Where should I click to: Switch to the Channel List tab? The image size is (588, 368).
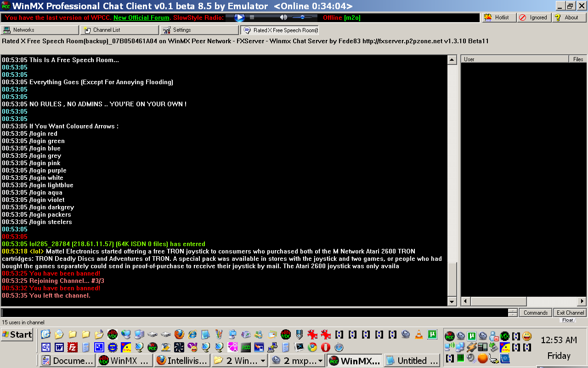[120, 30]
